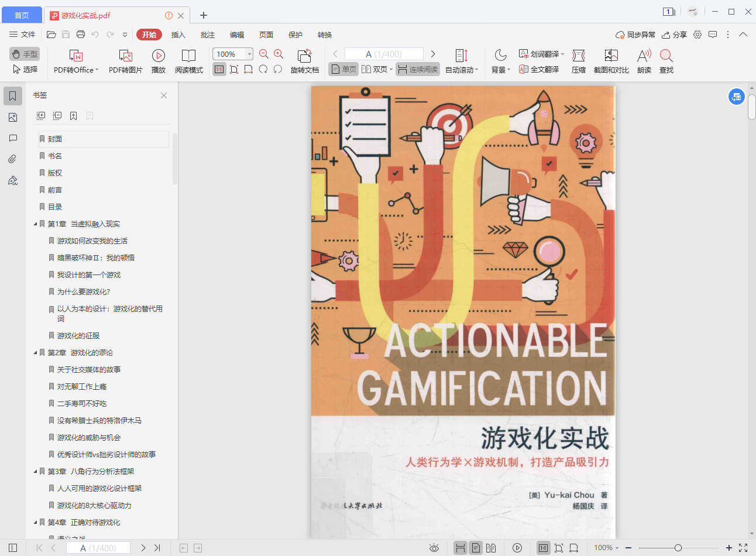Screen dimensions: 756x556
Task: Open the bookmarks sidebar panel icon
Action: point(13,96)
